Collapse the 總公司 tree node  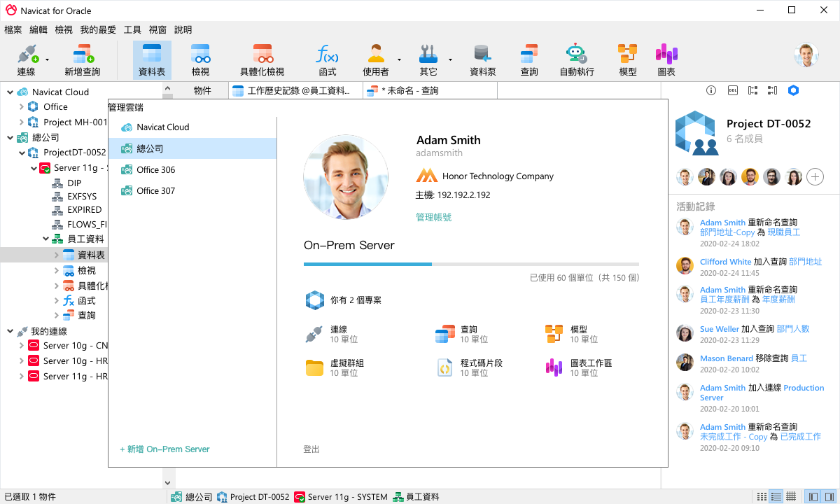pyautogui.click(x=10, y=137)
